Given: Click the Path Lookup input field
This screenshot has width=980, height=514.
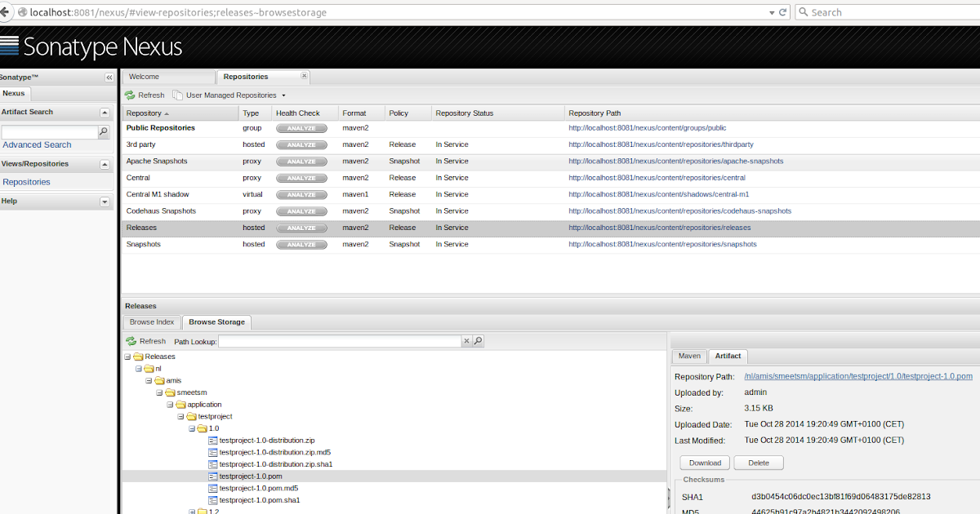Looking at the screenshot, I should coord(340,341).
